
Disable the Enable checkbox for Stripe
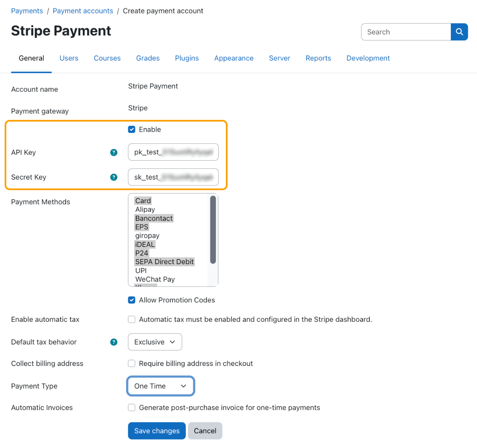(132, 129)
